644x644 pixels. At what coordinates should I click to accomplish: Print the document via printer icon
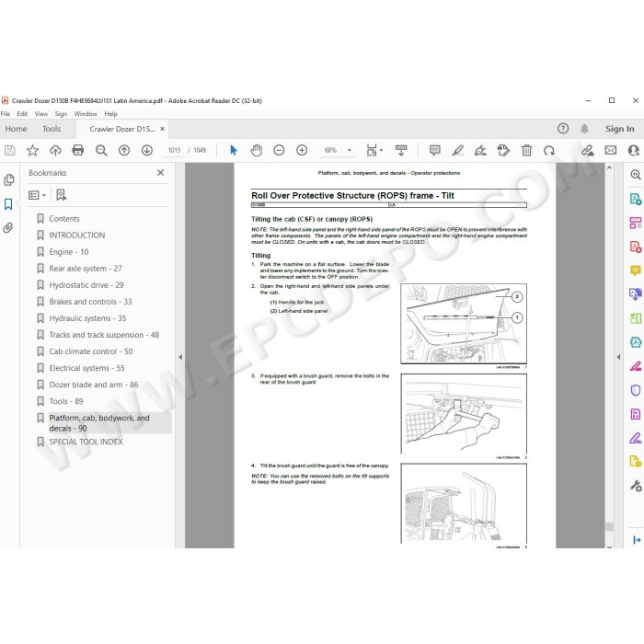[x=78, y=150]
